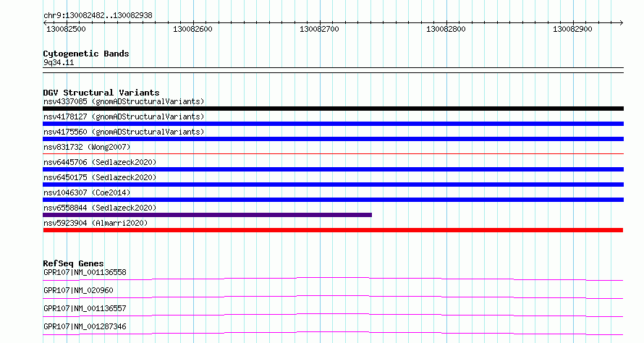Select variant label nsv6558844 (Sedlazeck2020)
This screenshot has width=644, height=343.
(x=100, y=208)
